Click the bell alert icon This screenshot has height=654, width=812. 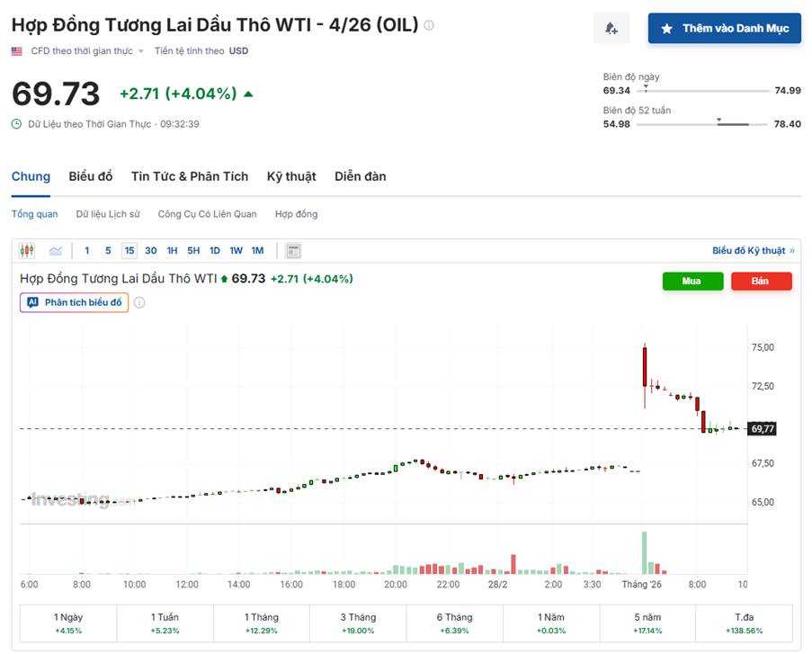611,28
